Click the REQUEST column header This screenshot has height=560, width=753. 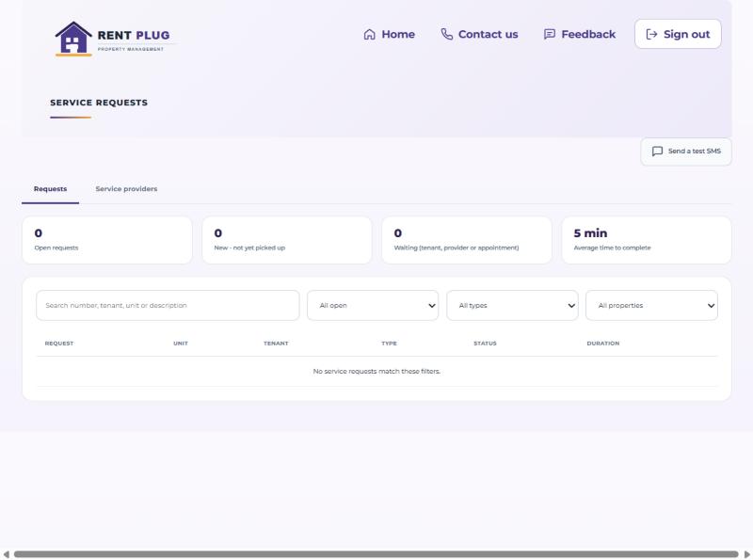(x=59, y=344)
